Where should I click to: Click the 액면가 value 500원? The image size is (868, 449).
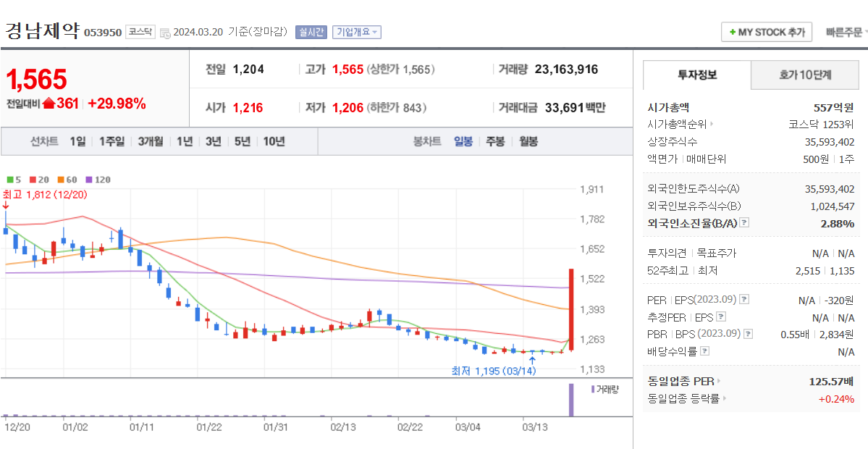click(816, 159)
